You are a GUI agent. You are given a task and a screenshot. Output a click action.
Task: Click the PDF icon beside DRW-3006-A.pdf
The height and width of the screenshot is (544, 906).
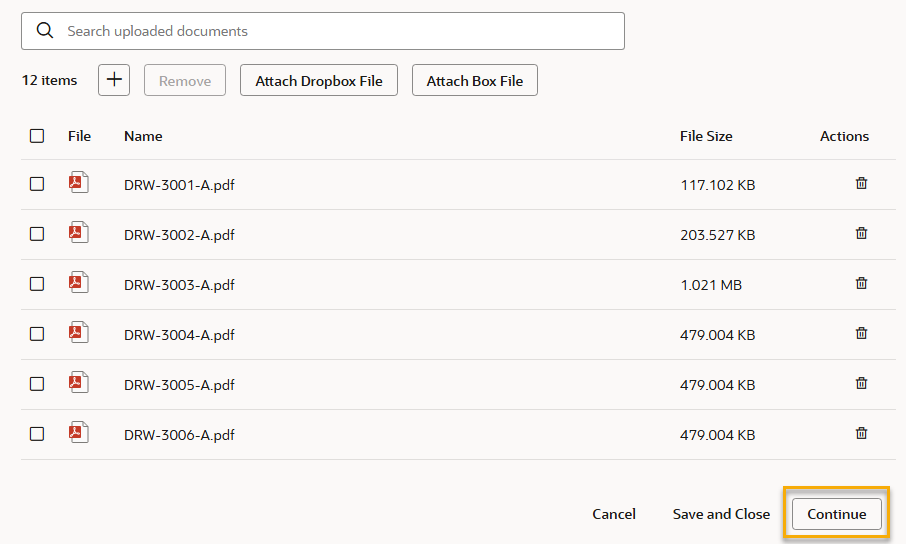click(78, 433)
